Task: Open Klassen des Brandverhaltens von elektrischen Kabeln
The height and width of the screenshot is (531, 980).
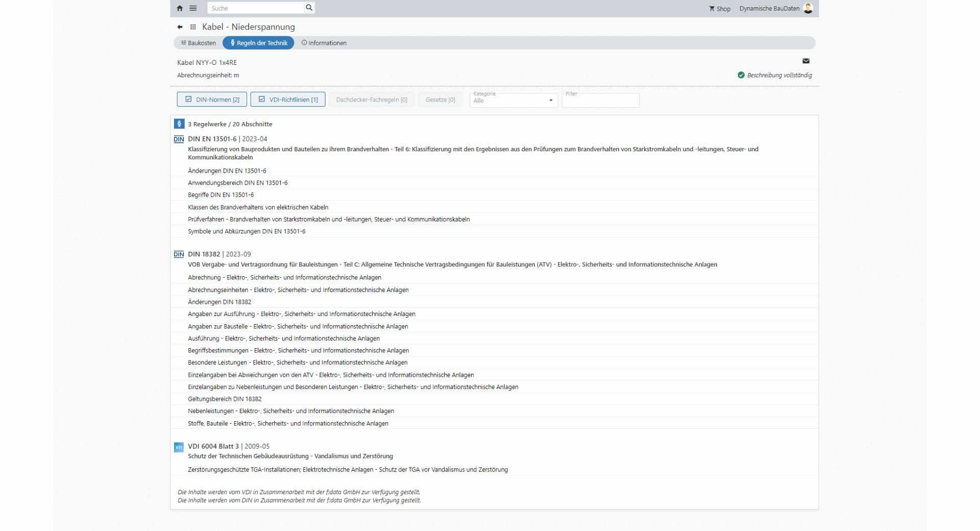Action: (258, 207)
